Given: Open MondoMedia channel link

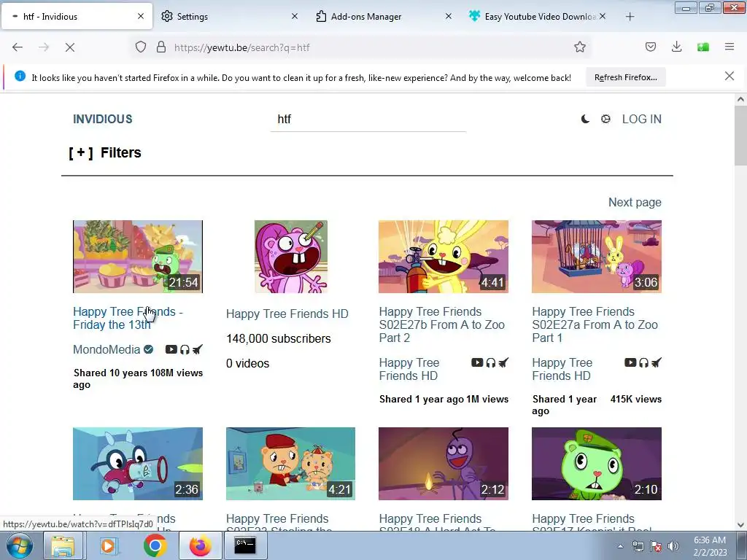Looking at the screenshot, I should tap(107, 349).
